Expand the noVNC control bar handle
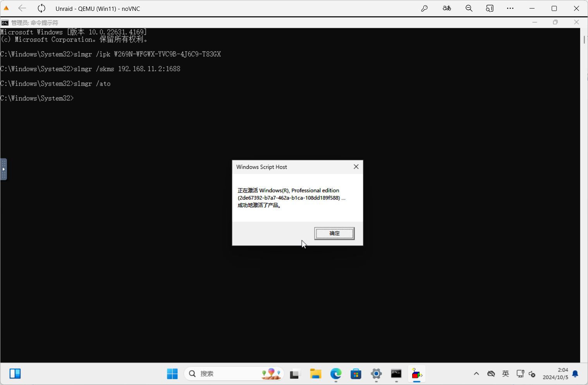The width and height of the screenshot is (588, 385). [x=3, y=169]
